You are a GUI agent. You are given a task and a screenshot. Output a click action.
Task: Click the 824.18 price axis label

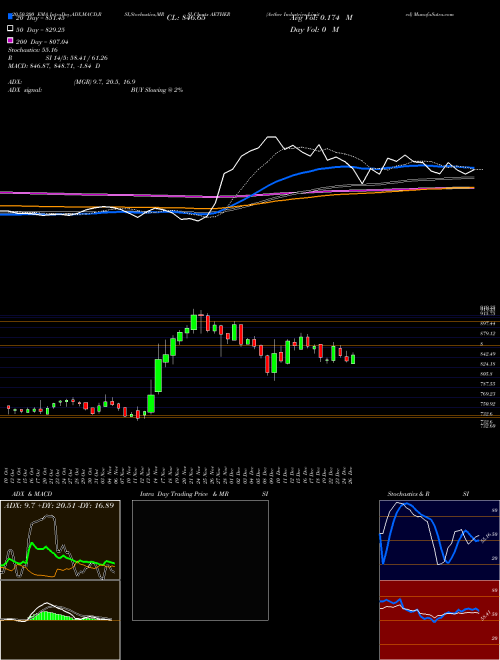(x=487, y=364)
